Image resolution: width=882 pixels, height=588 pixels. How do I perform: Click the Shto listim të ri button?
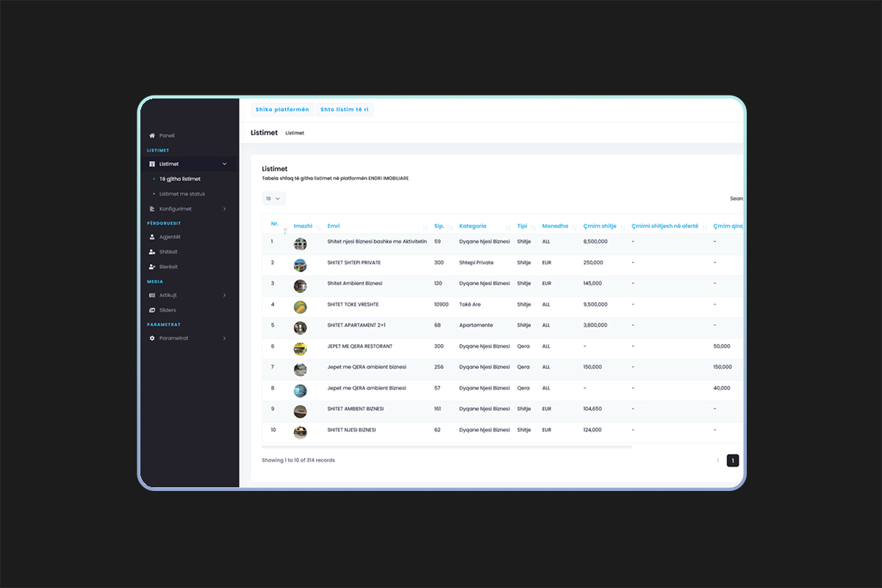point(344,110)
